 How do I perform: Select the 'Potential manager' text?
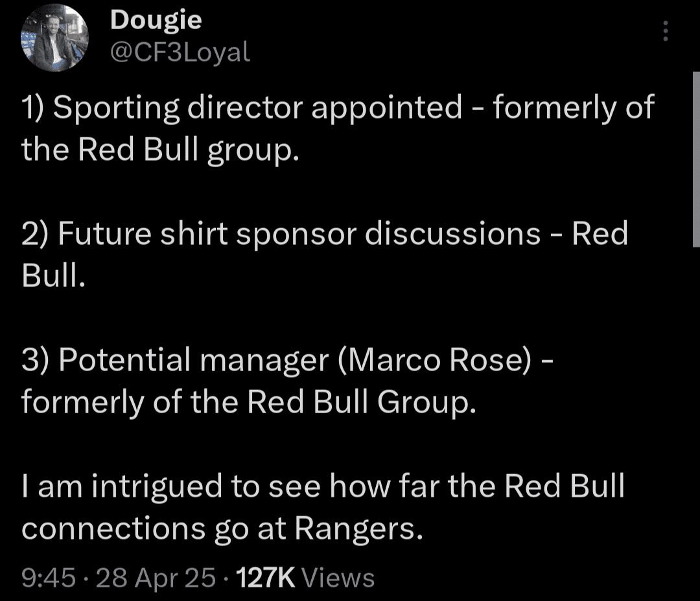point(193,359)
